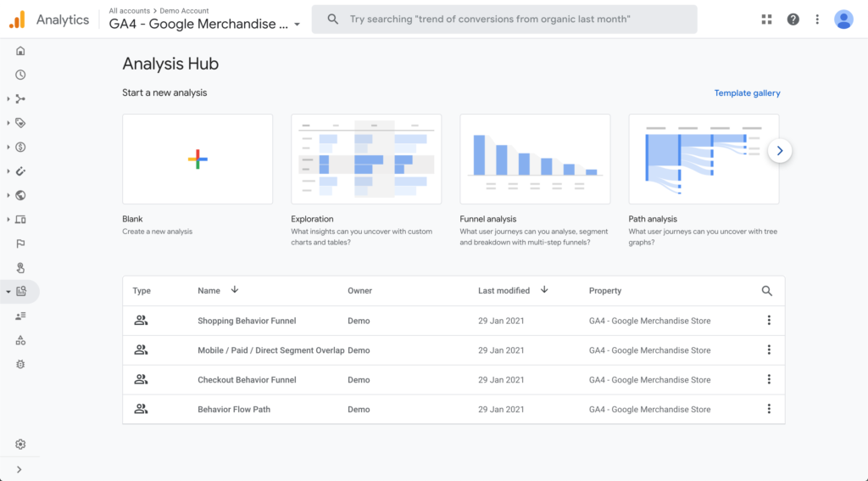
Task: Click Property cell of Checkout Behavior Funnel row
Action: [x=650, y=379]
